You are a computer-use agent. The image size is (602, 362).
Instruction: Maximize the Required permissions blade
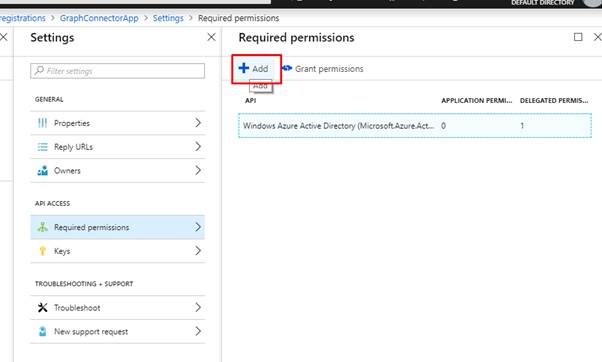(x=578, y=37)
